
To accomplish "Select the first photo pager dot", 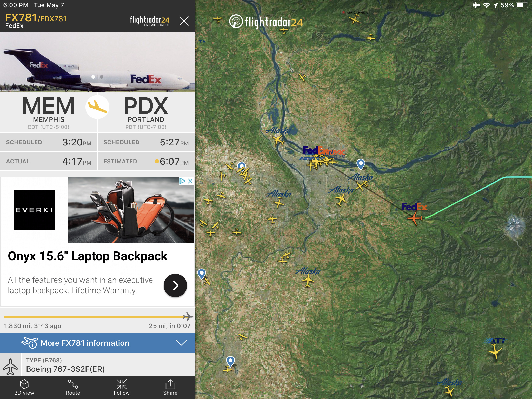I will coord(93,77).
